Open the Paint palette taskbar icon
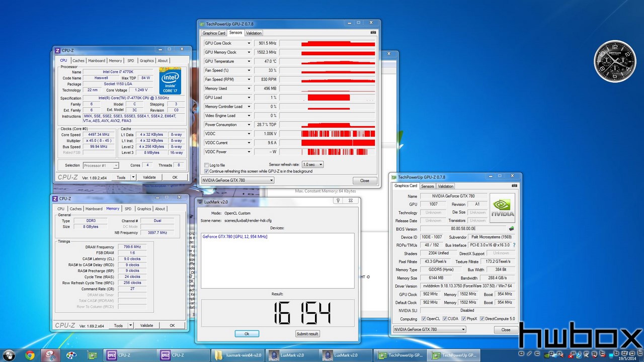The height and width of the screenshot is (362, 644). pyautogui.click(x=71, y=355)
